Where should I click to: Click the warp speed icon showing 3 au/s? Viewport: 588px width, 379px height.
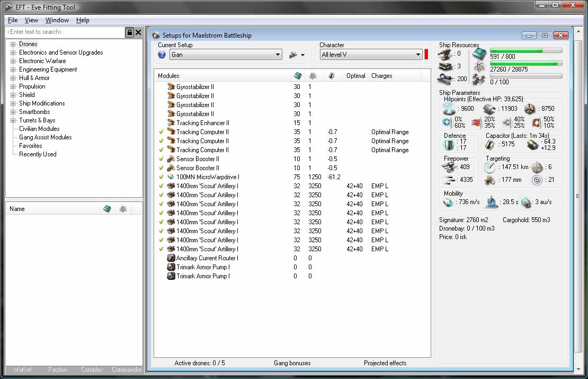(x=526, y=202)
